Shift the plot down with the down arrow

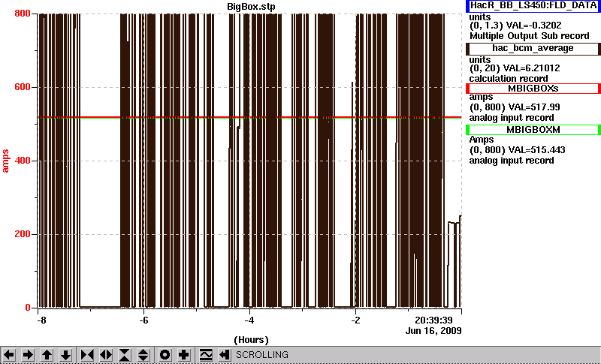(65, 355)
